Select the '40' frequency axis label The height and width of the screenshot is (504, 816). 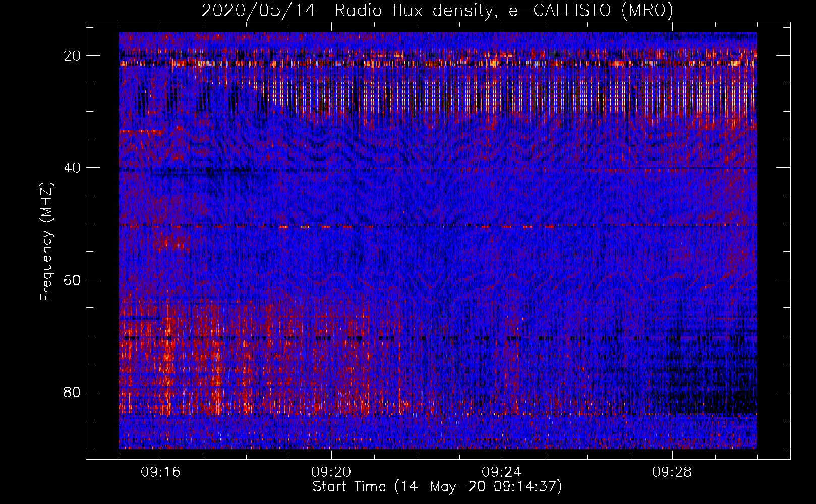(73, 168)
